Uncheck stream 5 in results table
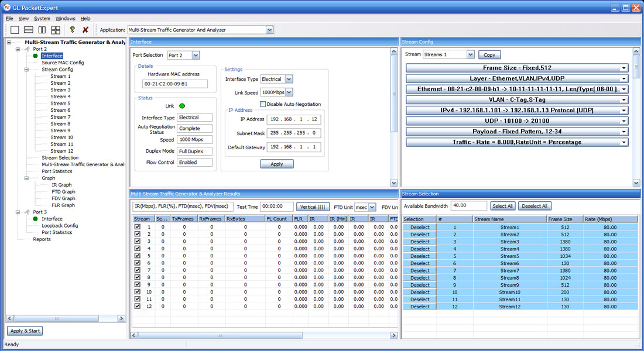Screen dimensions: 644x351 137,255
